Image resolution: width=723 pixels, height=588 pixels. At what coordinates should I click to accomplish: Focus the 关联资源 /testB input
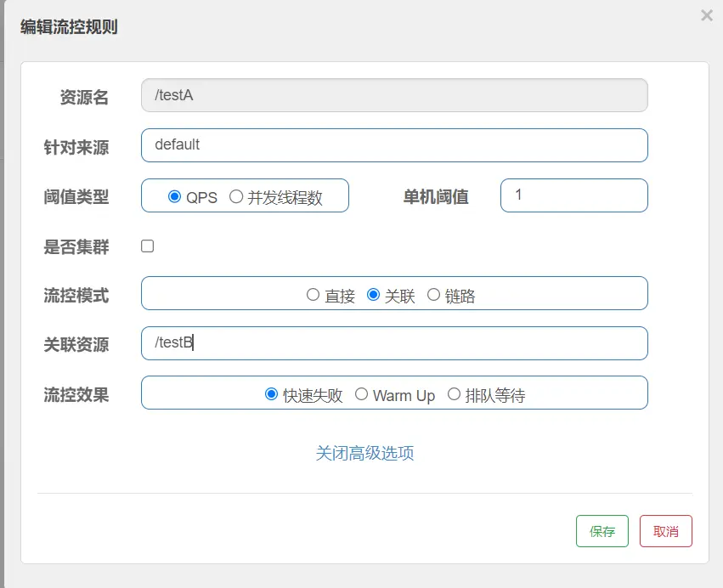[394, 343]
